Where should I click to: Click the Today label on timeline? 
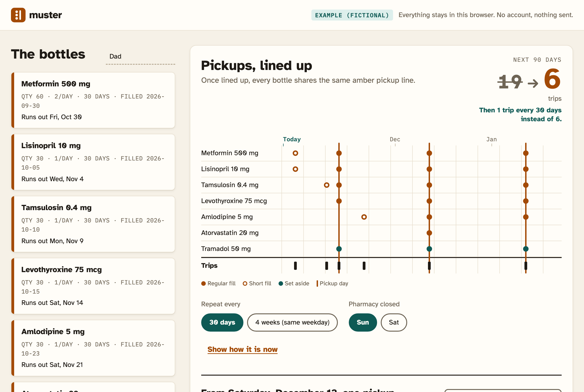292,139
